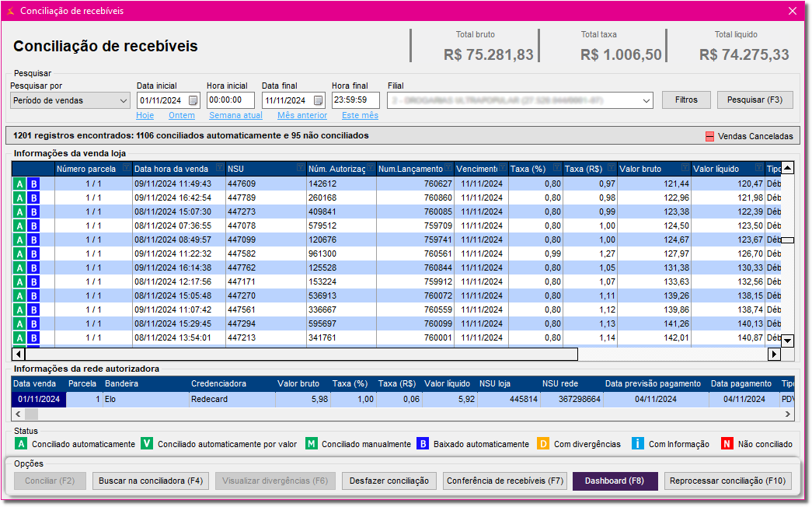812x507 pixels.
Task: Select the 01/11/2024 Data venda cell
Action: 39,399
